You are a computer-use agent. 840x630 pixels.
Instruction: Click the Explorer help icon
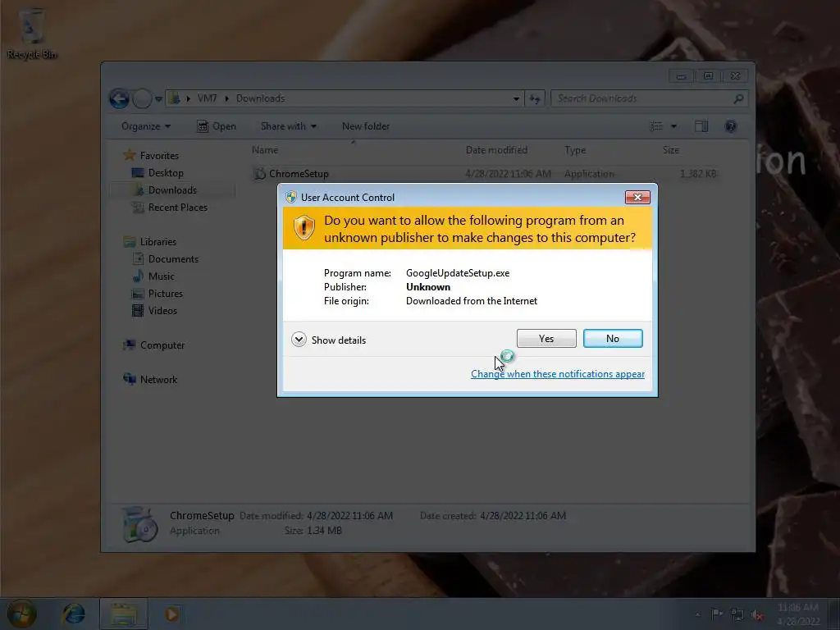[731, 126]
